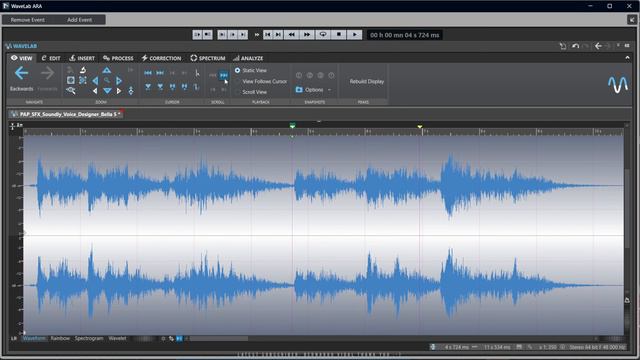Toggle the Loop playback button
This screenshot has height=360, width=640.
coord(323,35)
